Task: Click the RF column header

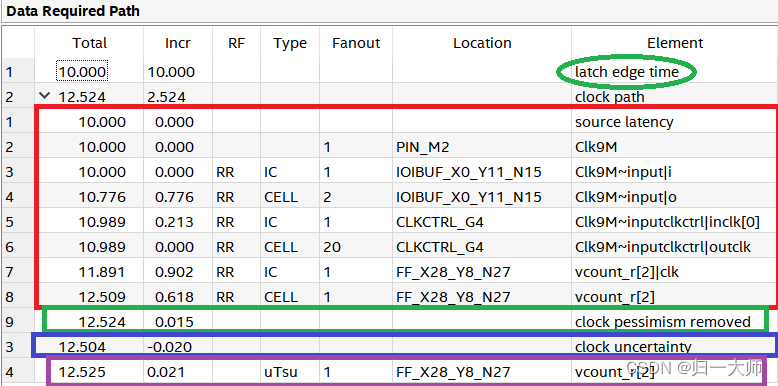Action: 236,43
